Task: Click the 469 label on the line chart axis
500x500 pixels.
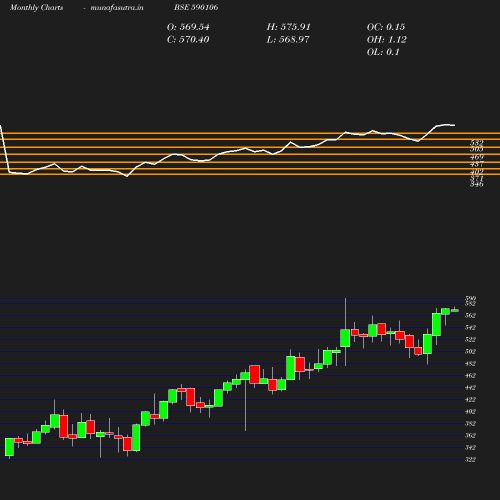Action: tap(477, 157)
